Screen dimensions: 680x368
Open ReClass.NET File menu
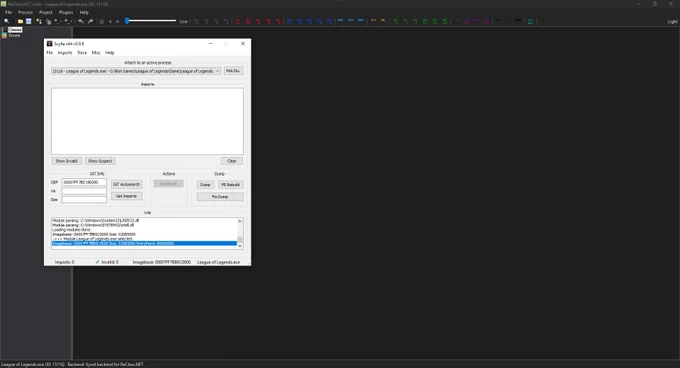[8, 12]
